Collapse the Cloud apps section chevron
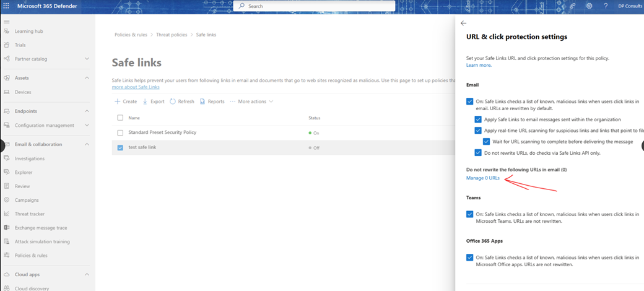Viewport: 644px width, 291px height. click(87, 274)
